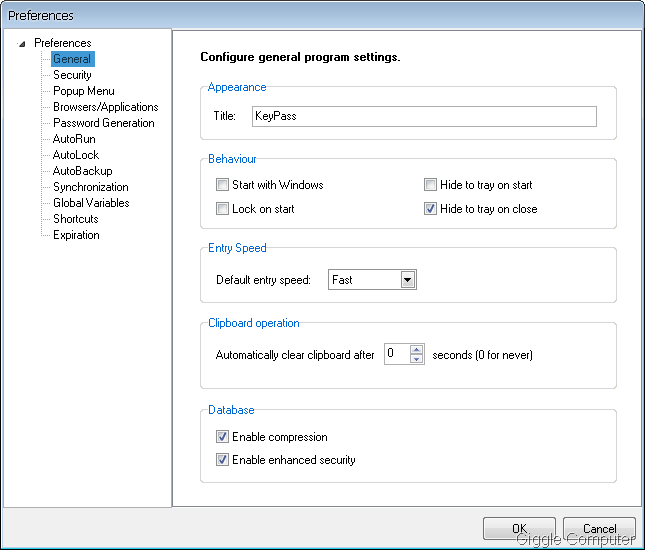Open the Shortcuts settings page
Screen dimensions: 645x550
76,219
